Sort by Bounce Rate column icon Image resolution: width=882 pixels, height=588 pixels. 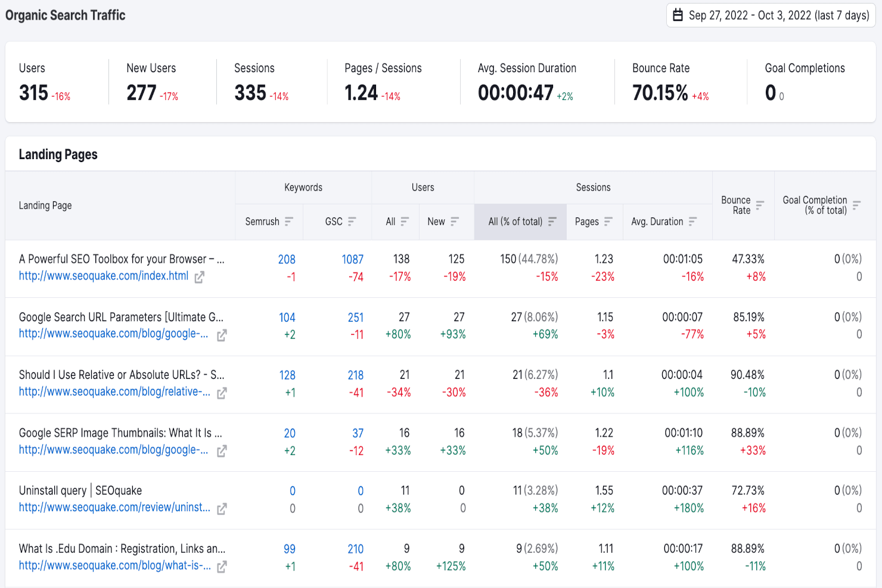(x=760, y=206)
